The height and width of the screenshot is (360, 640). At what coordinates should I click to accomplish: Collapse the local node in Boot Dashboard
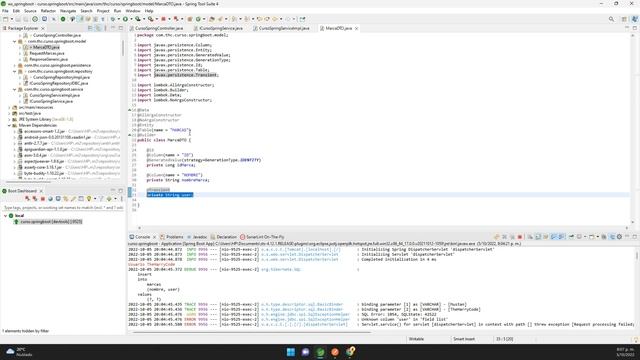pyautogui.click(x=6, y=216)
